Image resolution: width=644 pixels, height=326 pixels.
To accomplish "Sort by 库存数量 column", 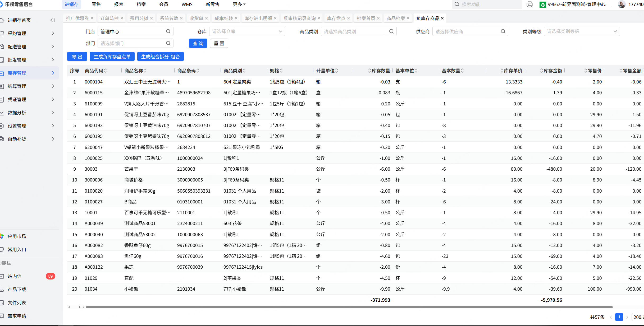I will [369, 71].
